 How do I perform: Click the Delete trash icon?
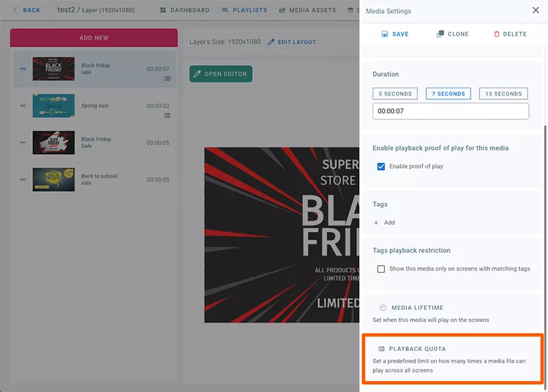point(497,34)
